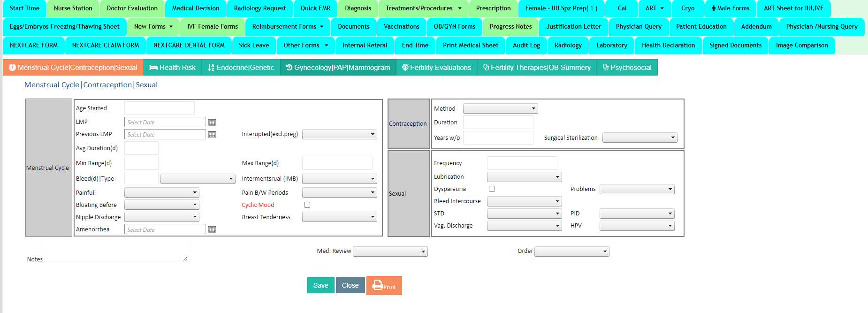Screen dimensions: 868x313
Task: Select the Cryo tab
Action: tap(688, 8)
